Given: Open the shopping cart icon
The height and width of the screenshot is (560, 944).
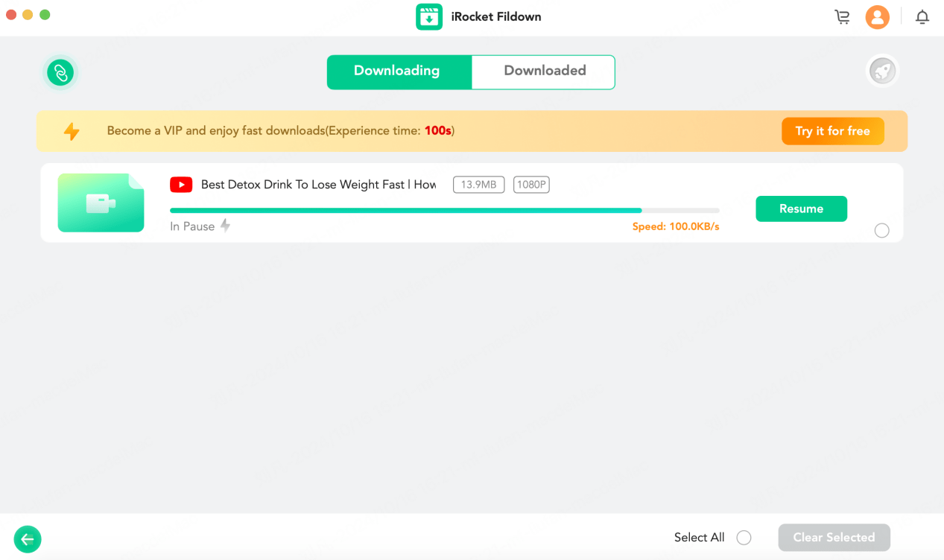Looking at the screenshot, I should click(842, 17).
